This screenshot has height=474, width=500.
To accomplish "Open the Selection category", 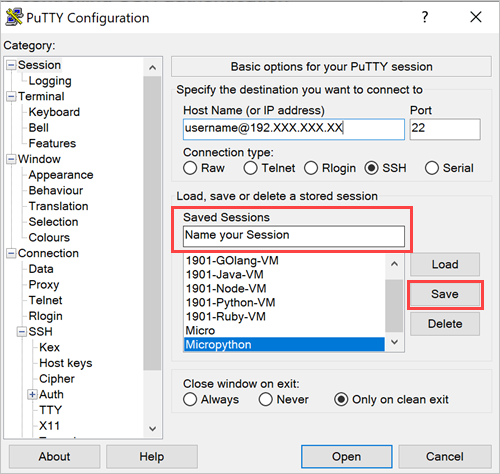I will click(53, 222).
